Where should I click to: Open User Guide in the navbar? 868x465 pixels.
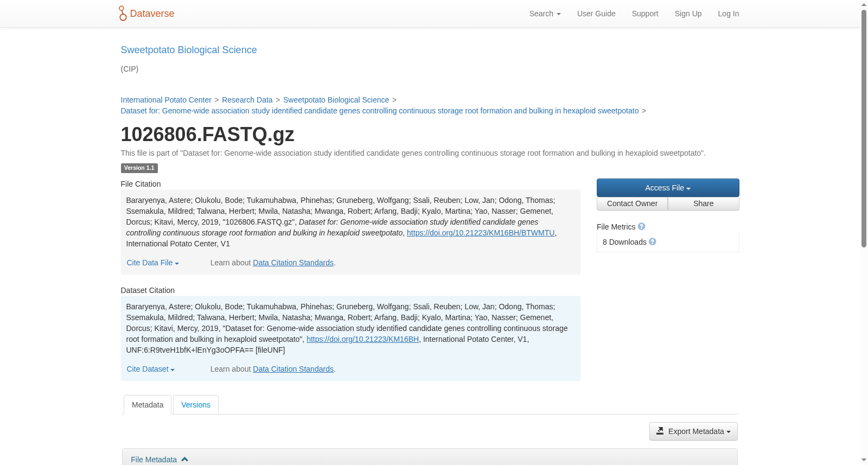596,14
